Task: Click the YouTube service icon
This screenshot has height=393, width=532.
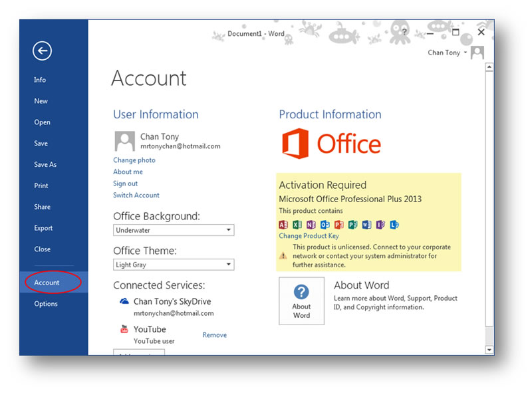Action: (x=124, y=329)
